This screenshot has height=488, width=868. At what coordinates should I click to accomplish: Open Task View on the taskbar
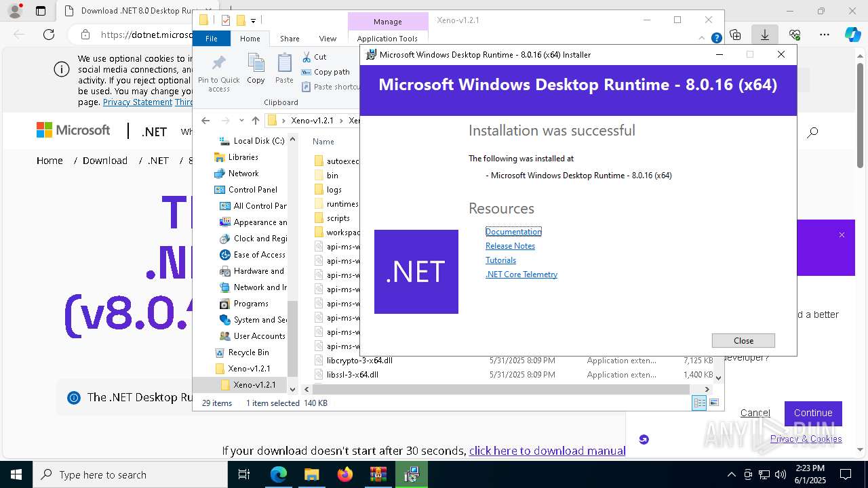click(x=244, y=474)
